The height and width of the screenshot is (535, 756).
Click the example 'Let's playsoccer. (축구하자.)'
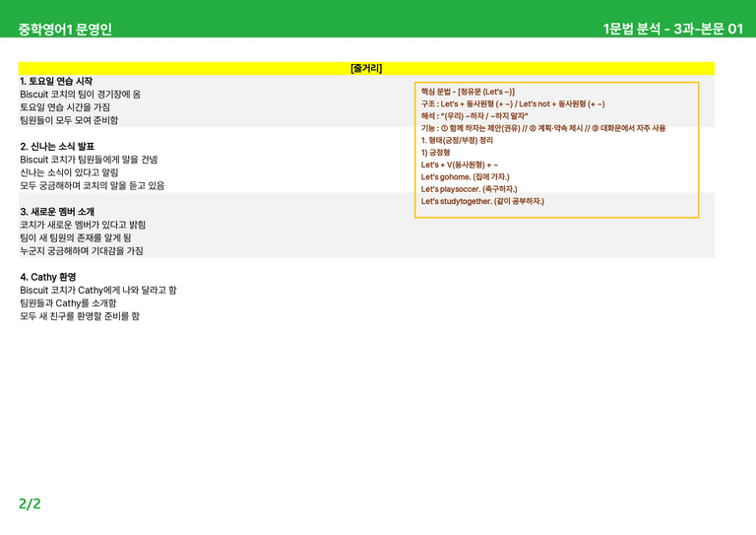(469, 189)
